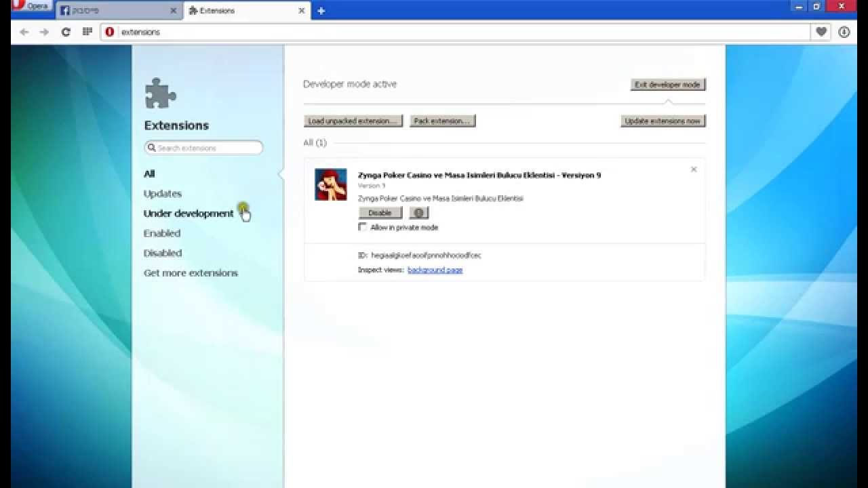868x488 pixels.
Task: Open Updates in the sidebar
Action: click(163, 194)
